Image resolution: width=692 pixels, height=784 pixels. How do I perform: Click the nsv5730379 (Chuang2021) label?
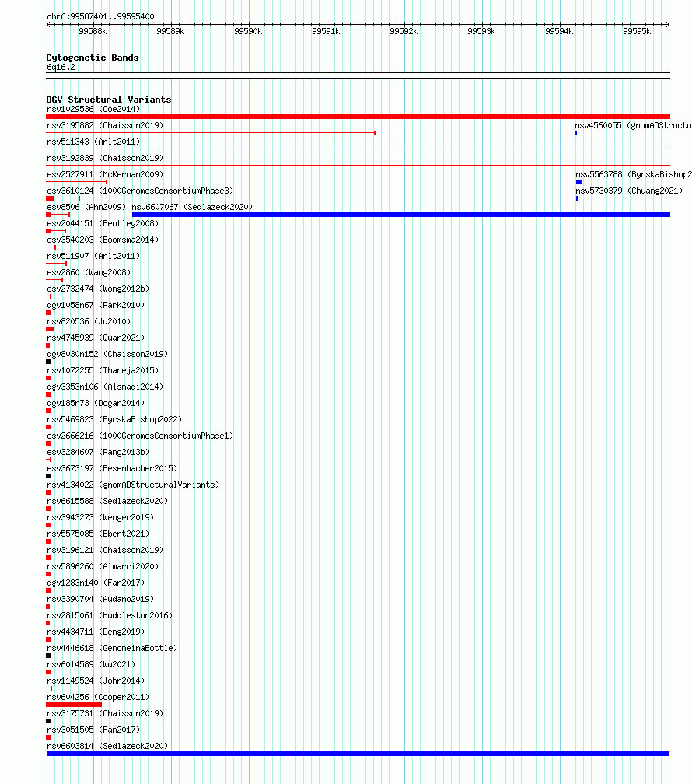[x=629, y=191]
